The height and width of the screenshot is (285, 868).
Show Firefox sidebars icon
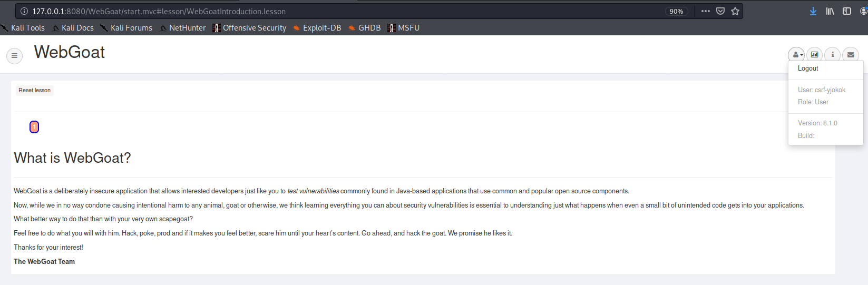click(847, 11)
